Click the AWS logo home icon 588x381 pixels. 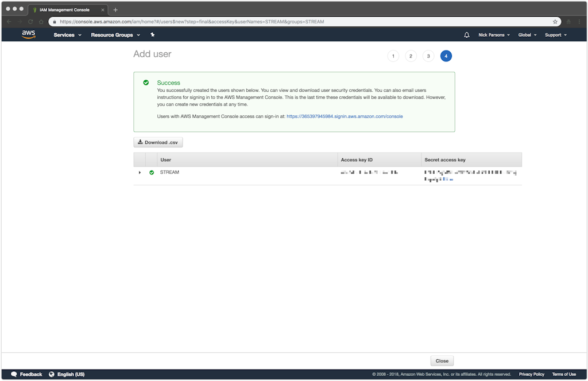tap(28, 34)
